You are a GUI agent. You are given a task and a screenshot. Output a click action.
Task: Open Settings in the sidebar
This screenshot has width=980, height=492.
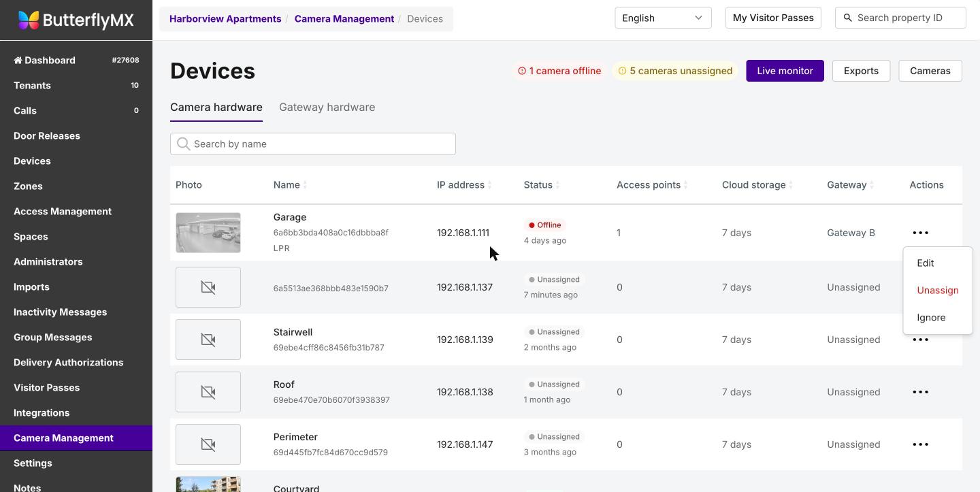76,463
